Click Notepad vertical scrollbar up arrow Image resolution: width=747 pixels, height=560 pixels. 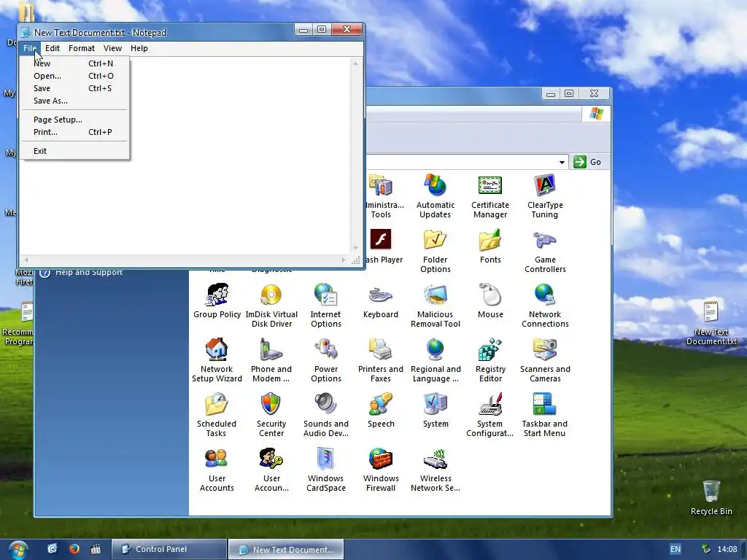coord(355,63)
